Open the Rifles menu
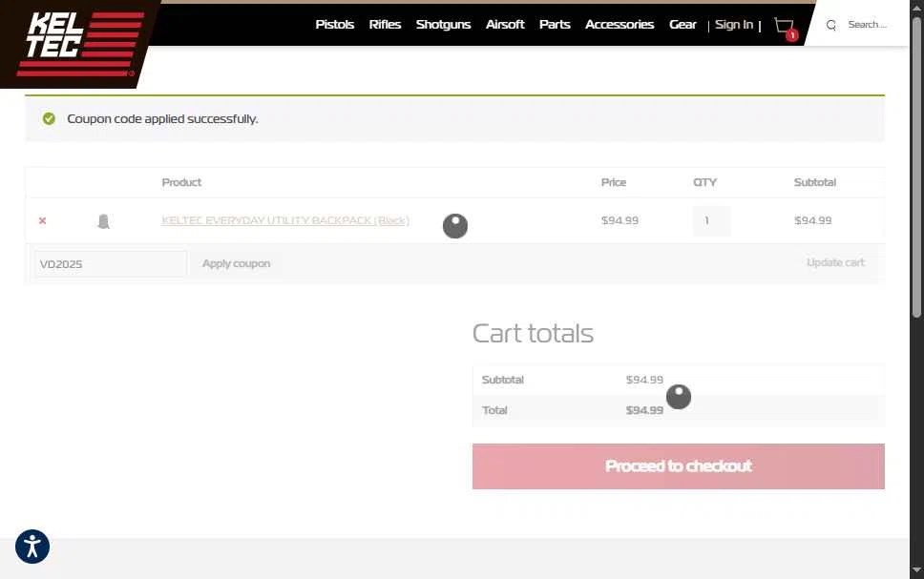This screenshot has height=579, width=924. [x=385, y=24]
